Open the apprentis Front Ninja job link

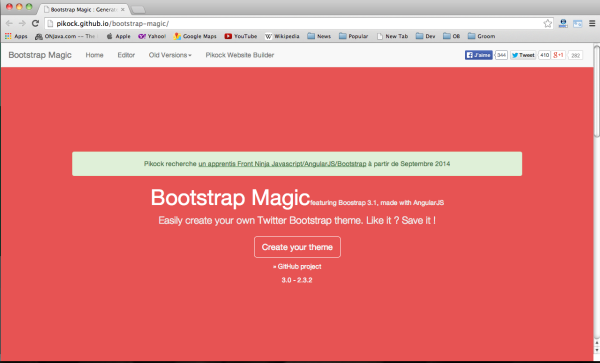pyautogui.click(x=282, y=164)
